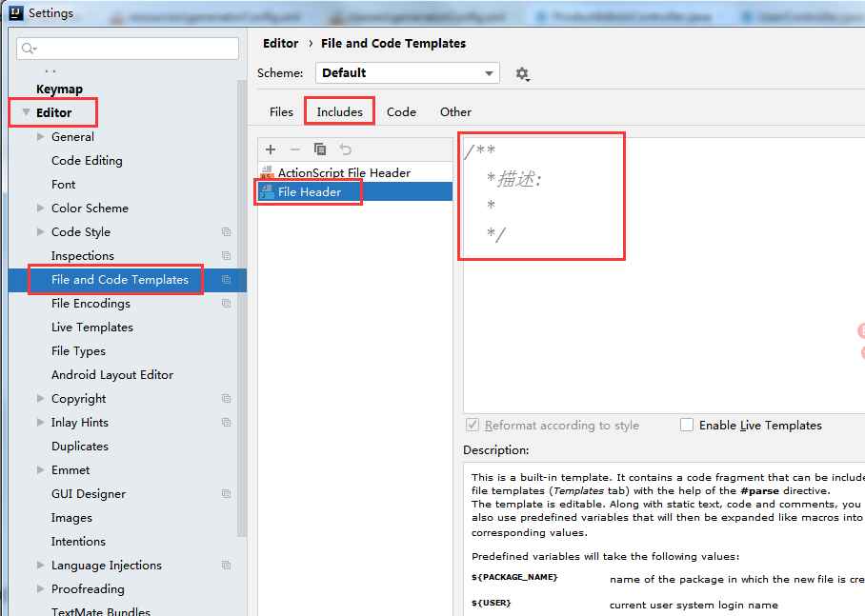This screenshot has height=616, width=865.
Task: Select ActionScript File Header template
Action: tap(355, 172)
